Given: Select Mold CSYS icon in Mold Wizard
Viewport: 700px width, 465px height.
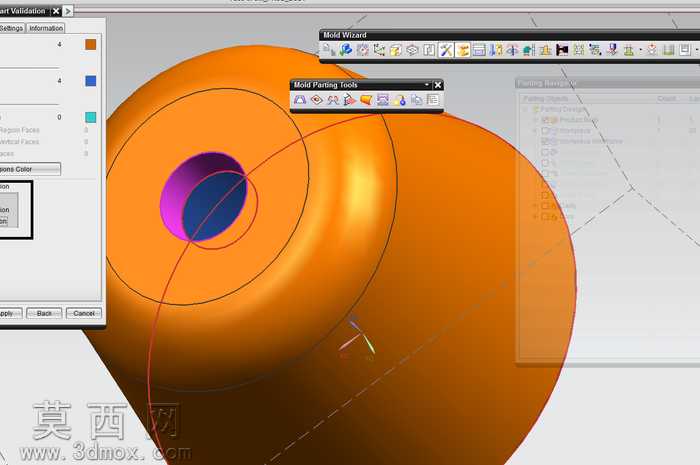Looking at the screenshot, I should (x=379, y=50).
